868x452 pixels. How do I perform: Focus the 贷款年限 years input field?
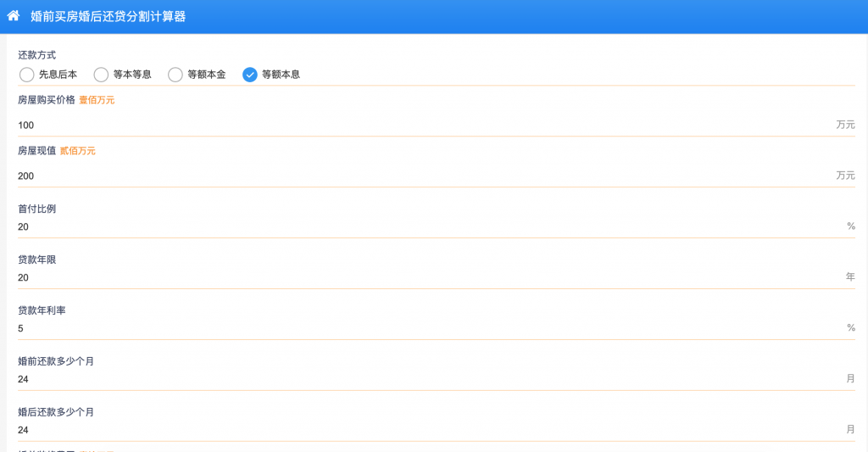tap(424, 277)
